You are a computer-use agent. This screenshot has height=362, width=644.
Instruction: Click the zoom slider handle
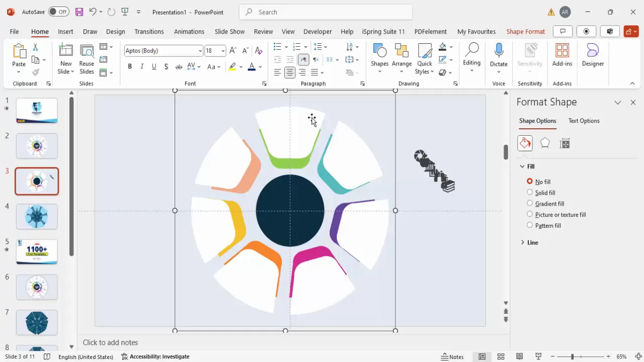point(572,356)
